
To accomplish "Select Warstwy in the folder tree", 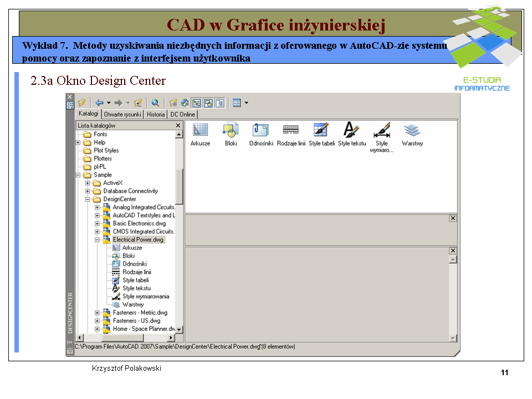I will (128, 305).
